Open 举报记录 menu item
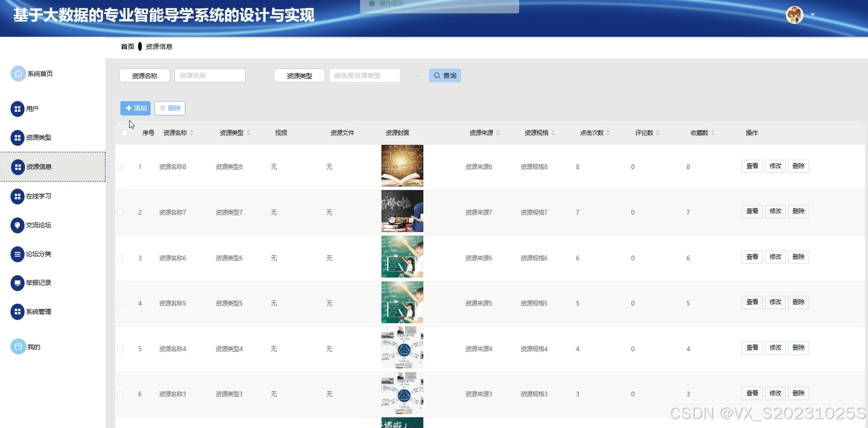Image resolution: width=868 pixels, height=428 pixels. [x=39, y=283]
